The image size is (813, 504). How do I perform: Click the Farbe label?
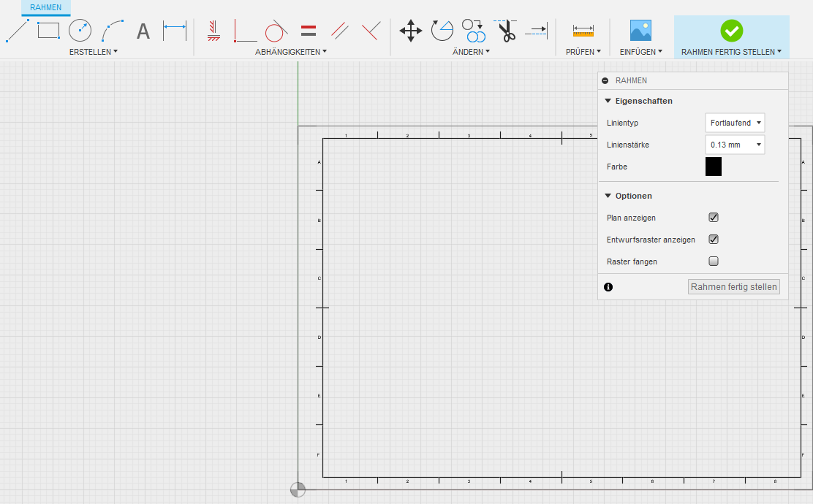tap(617, 167)
